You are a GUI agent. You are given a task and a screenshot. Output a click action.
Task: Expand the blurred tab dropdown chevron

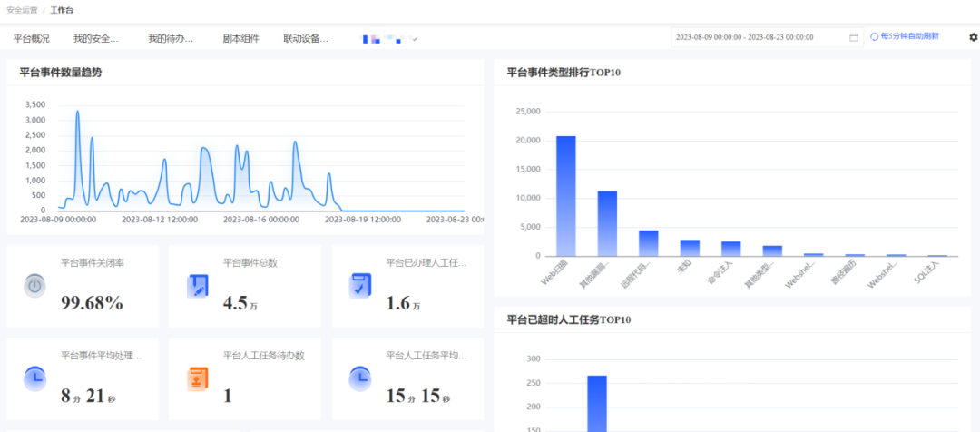click(x=415, y=39)
